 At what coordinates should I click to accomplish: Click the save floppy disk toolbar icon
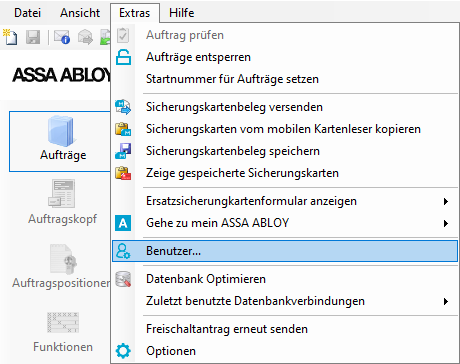[x=33, y=37]
